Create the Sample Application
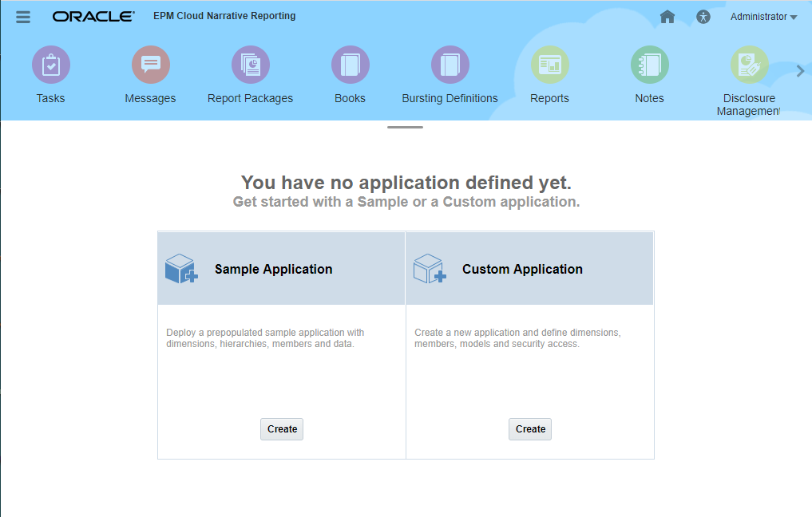This screenshot has width=812, height=517. 282,429
